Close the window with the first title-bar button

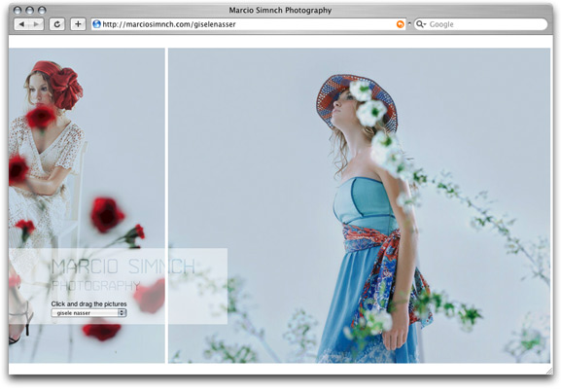click(x=18, y=10)
